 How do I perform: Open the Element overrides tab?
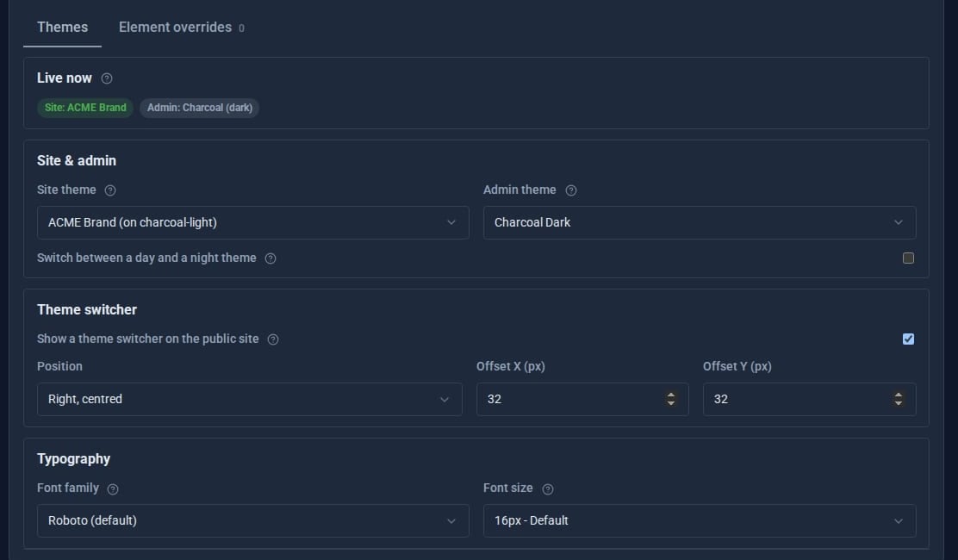tap(182, 28)
